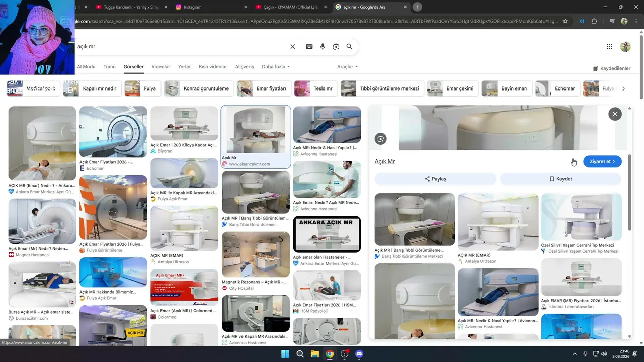Click the microphone icon in system tray
This screenshot has height=362, width=644.
585,354
